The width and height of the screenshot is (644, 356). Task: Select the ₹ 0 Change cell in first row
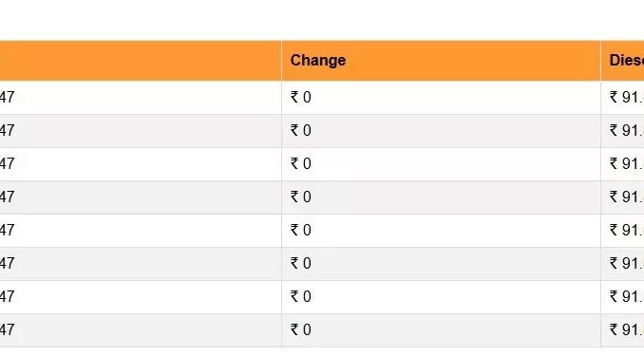pos(441,98)
